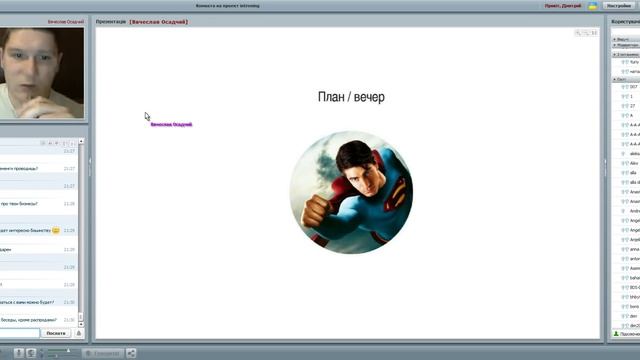Screen dimensions: 640x360
Task: Select user boris in the guest list
Action: pos(635,307)
